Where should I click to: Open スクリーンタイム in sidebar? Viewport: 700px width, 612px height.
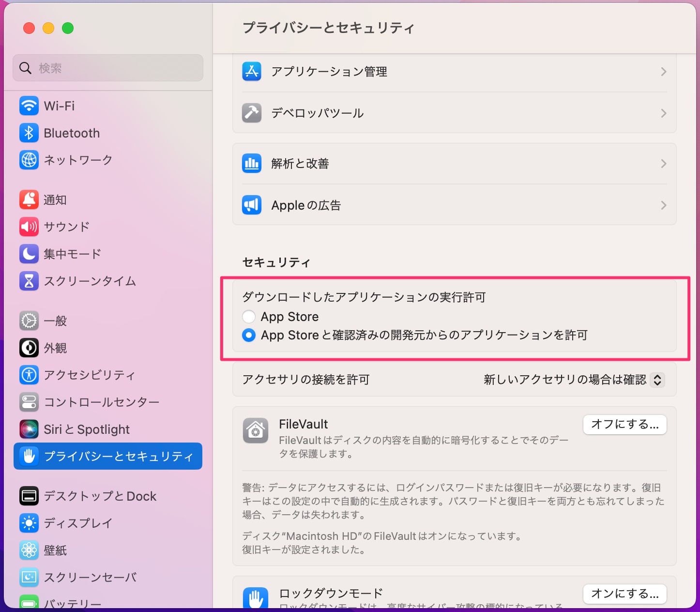tap(108, 281)
